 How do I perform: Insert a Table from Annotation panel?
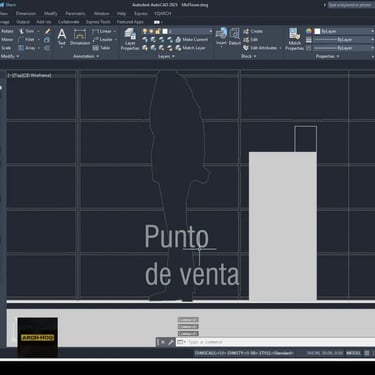pyautogui.click(x=101, y=48)
